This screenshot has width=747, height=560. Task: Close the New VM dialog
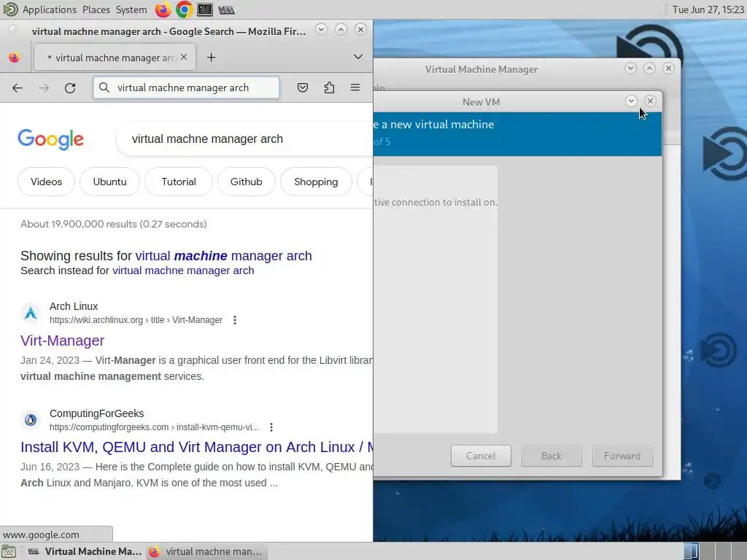coord(650,101)
